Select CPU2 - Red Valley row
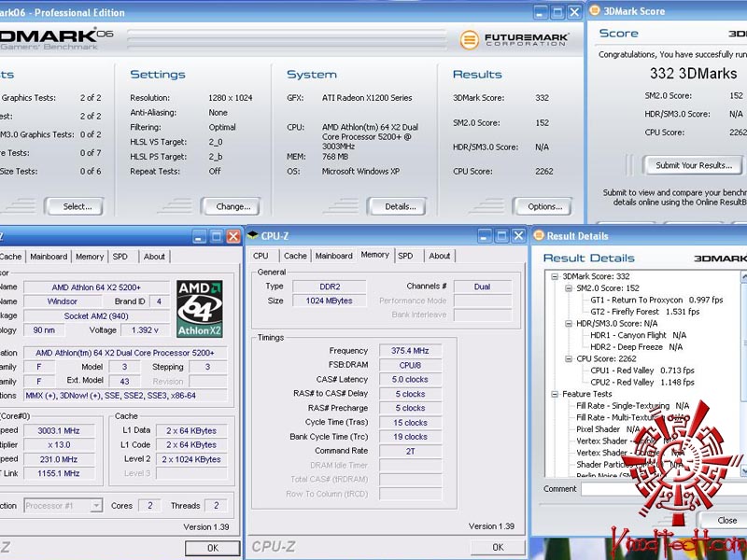 pyautogui.click(x=642, y=383)
